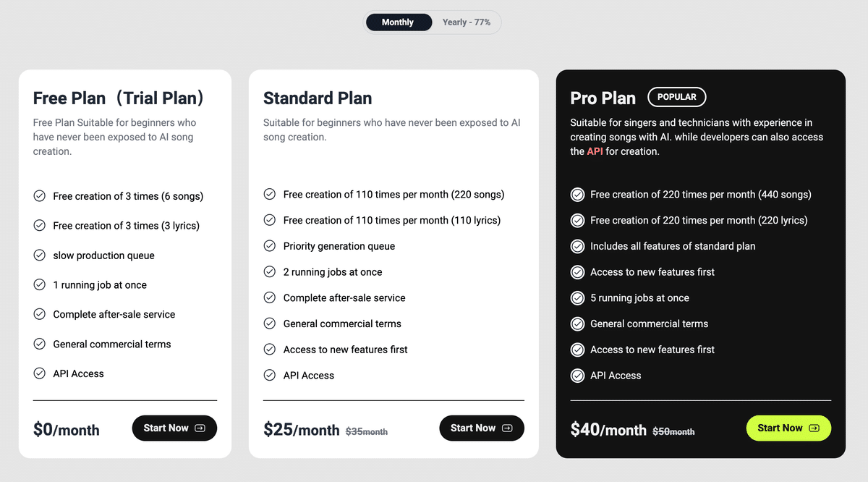Click check icon beside standard plan features inclusion
Image resolution: width=868 pixels, height=482 pixels.
point(577,246)
